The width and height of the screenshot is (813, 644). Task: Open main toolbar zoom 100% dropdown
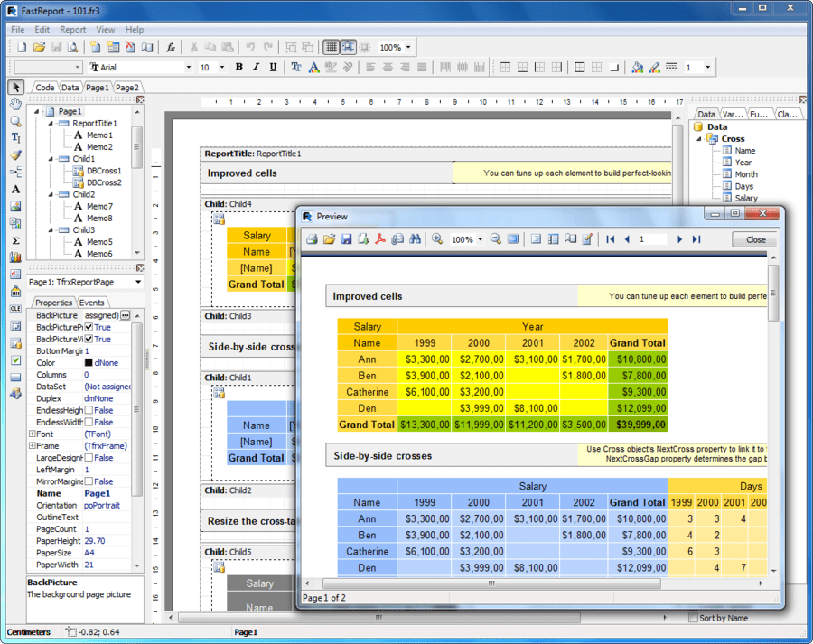pyautogui.click(x=408, y=47)
